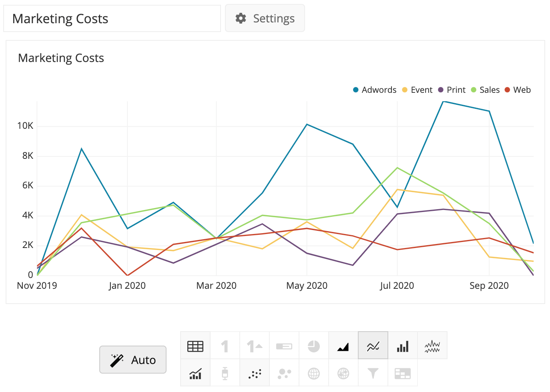Select the number KPI chart type

tap(225, 345)
